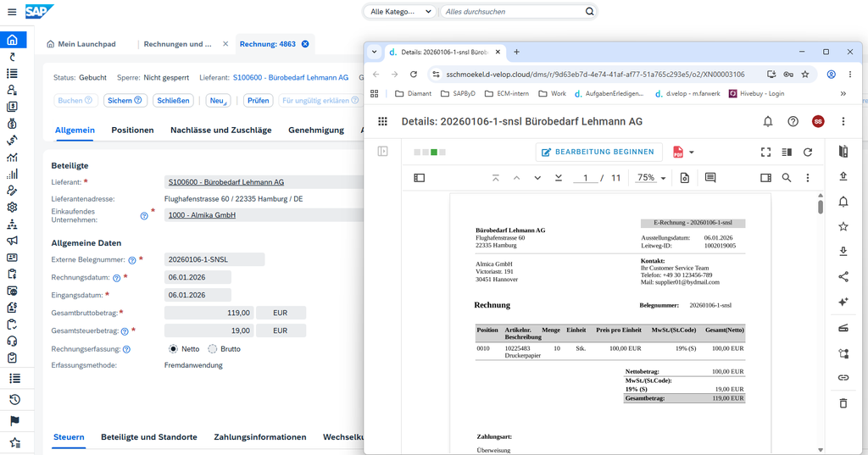Bookmark the page with the star in address bar
Image resolution: width=868 pixels, height=455 pixels.
tap(805, 75)
